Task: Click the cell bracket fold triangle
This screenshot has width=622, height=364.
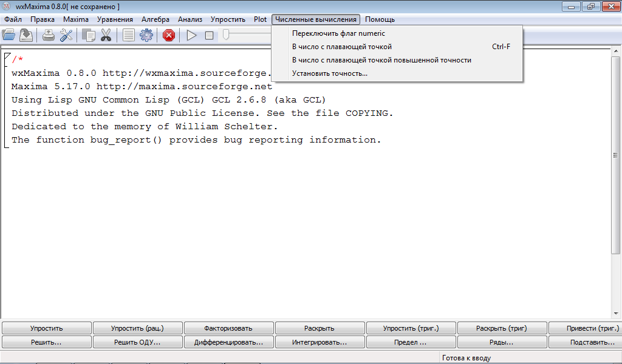Action: tap(7, 58)
